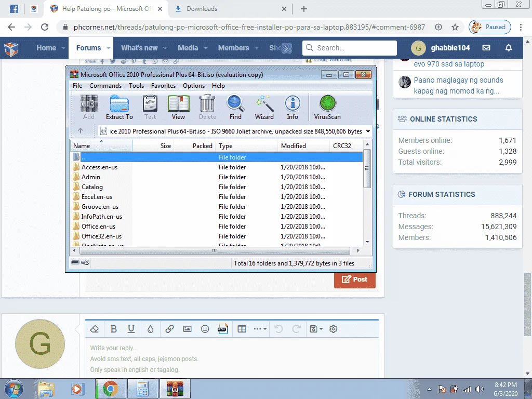Open a new browser tab
Screen dimensions: 532x399
304,9
